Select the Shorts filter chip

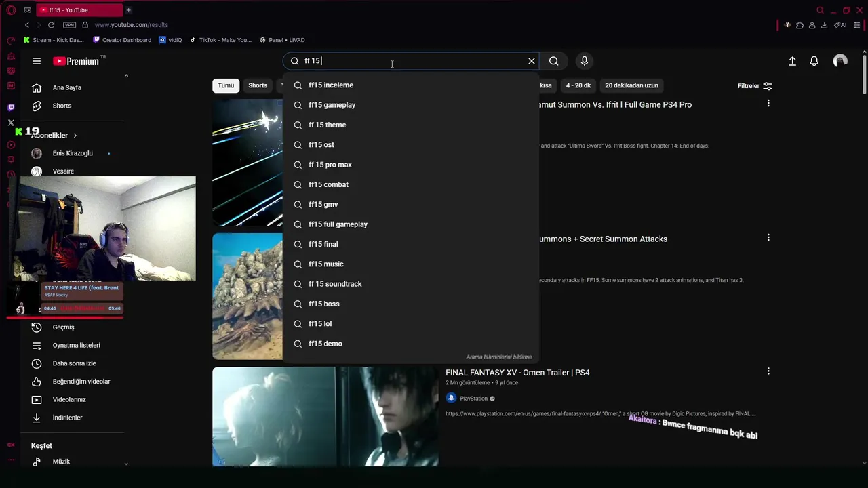coord(258,85)
